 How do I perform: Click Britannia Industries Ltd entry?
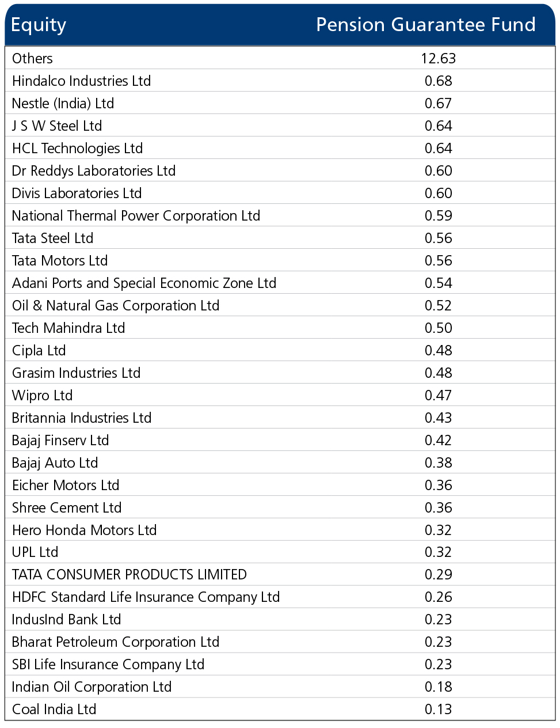[82, 418]
